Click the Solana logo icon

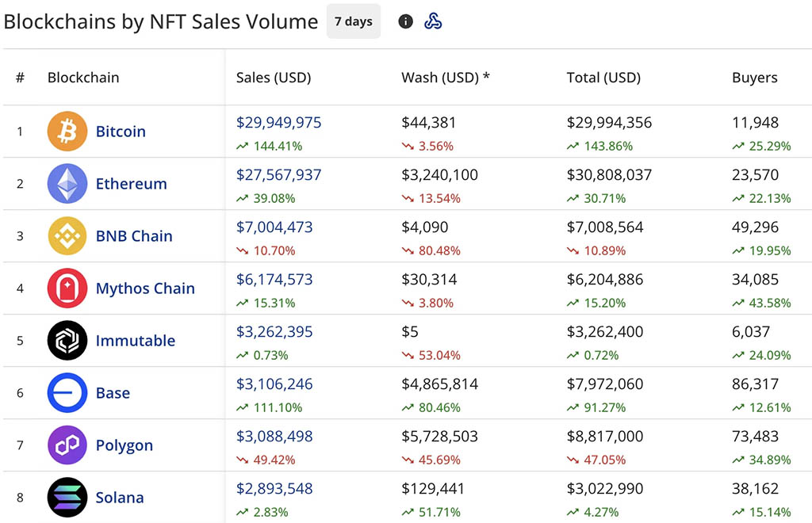67,497
